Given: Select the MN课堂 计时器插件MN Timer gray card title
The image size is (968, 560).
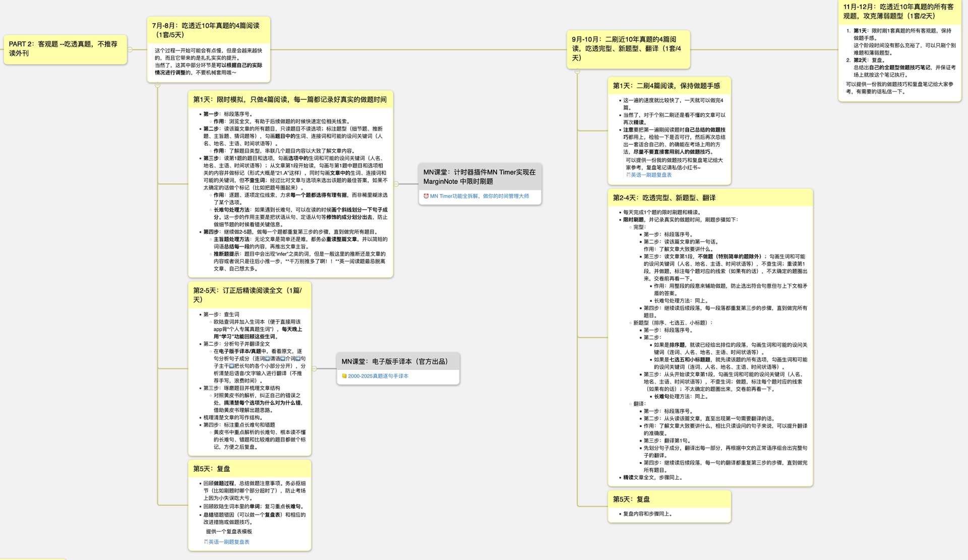Looking at the screenshot, I should point(479,176).
